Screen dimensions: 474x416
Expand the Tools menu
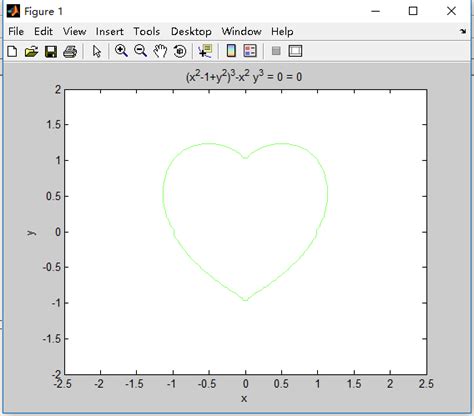tap(147, 31)
